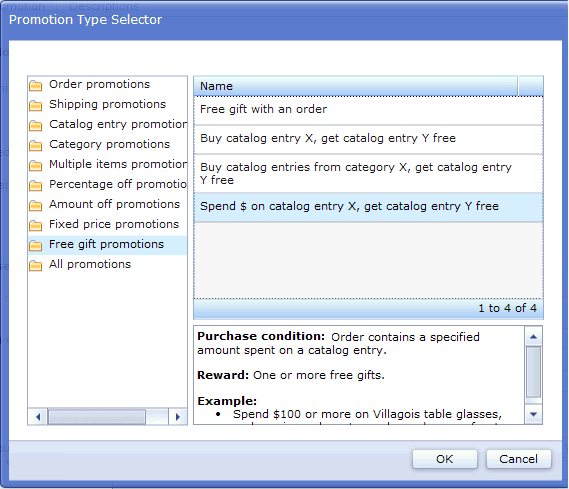
Task: Click the description pane's scroll up arrow
Action: pos(533,336)
